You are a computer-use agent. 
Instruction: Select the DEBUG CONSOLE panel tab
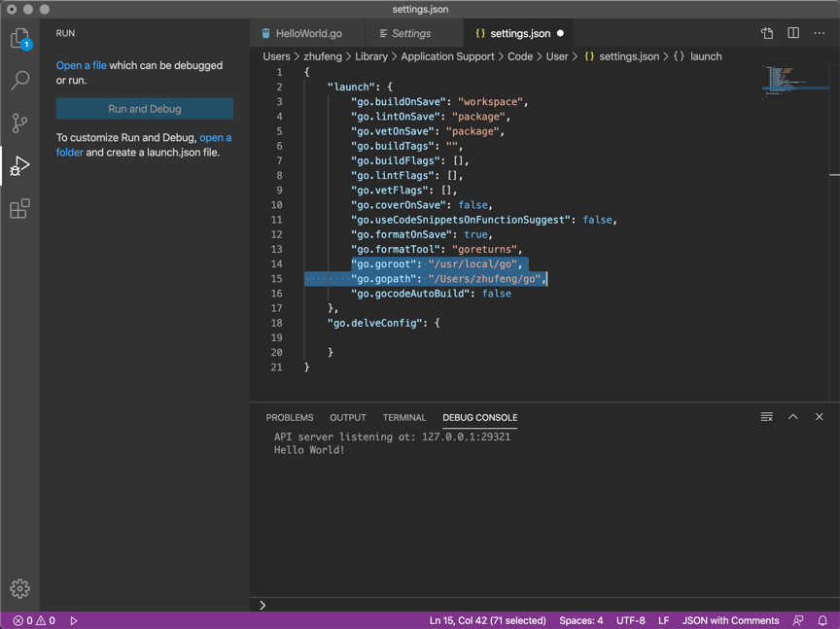(x=480, y=417)
